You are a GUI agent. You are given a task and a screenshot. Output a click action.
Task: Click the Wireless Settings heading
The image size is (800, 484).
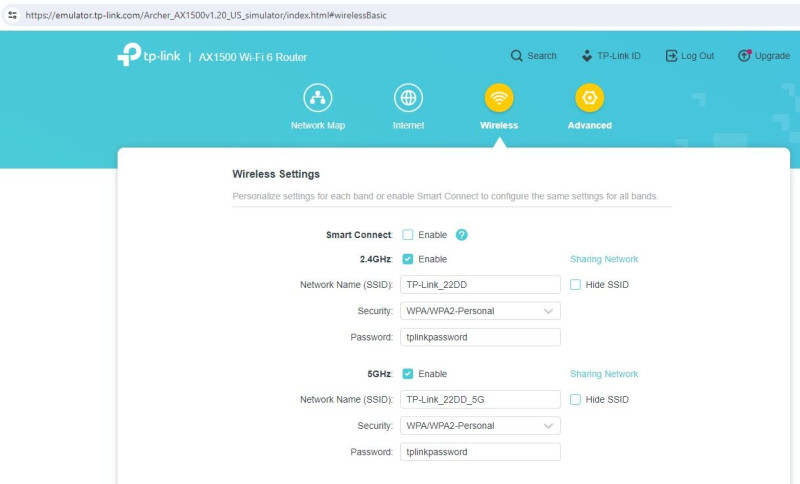click(x=276, y=174)
